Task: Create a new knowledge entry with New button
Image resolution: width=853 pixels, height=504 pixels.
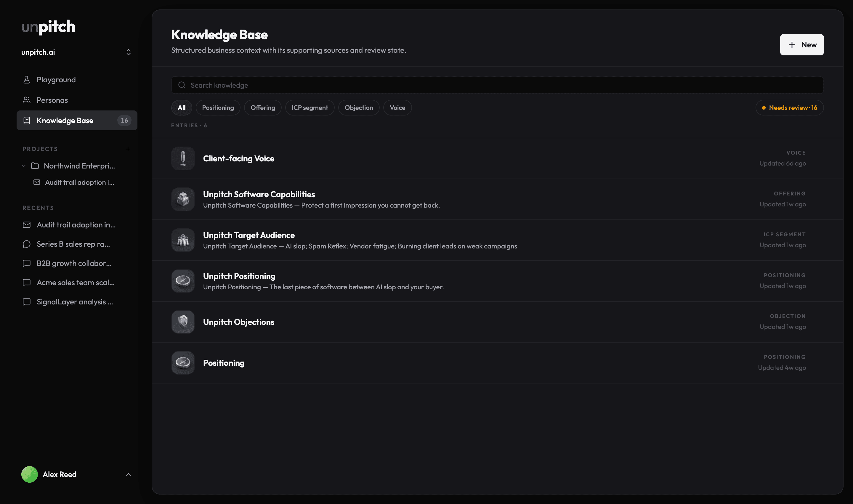Action: pyautogui.click(x=801, y=44)
